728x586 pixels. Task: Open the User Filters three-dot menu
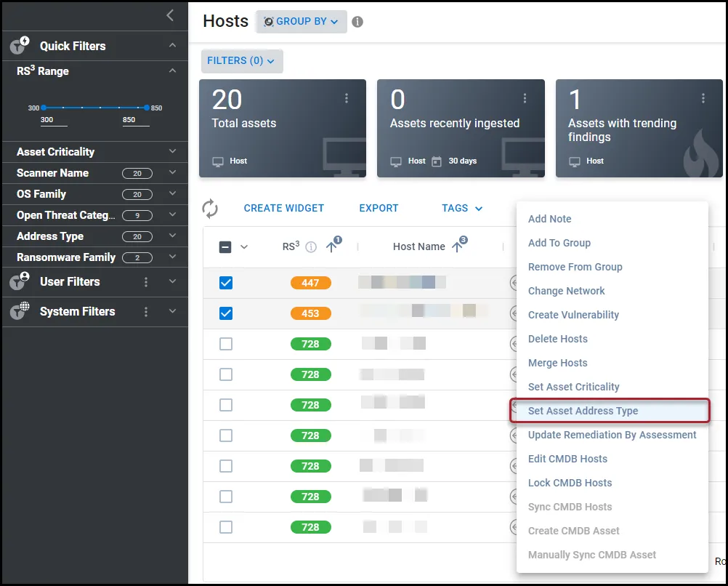coord(146,282)
